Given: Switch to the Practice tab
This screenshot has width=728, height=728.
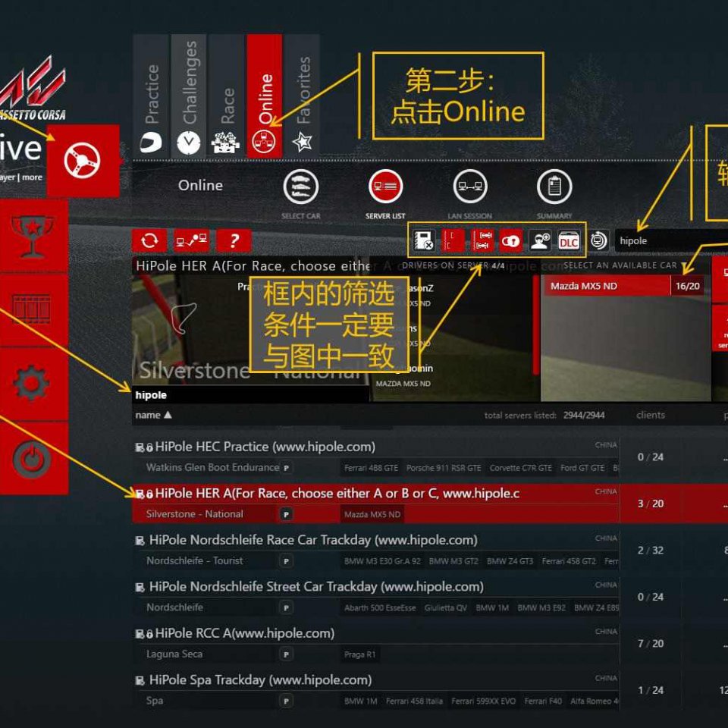Looking at the screenshot, I should [x=151, y=96].
